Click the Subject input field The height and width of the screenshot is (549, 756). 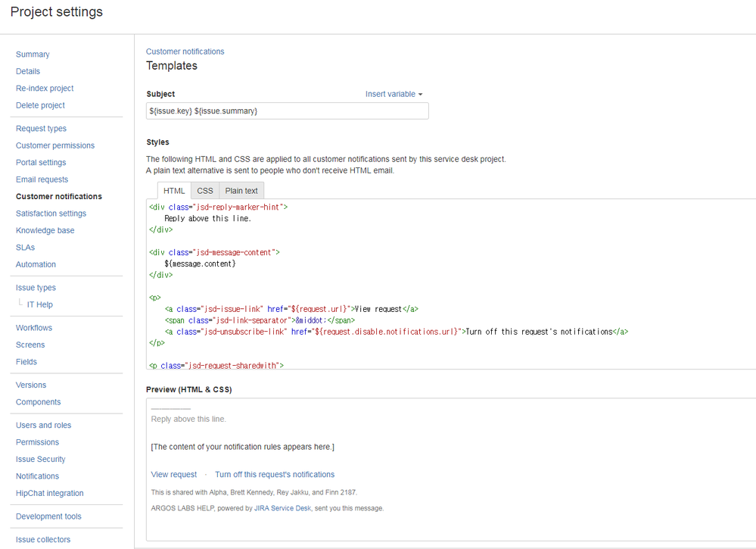pyautogui.click(x=288, y=111)
